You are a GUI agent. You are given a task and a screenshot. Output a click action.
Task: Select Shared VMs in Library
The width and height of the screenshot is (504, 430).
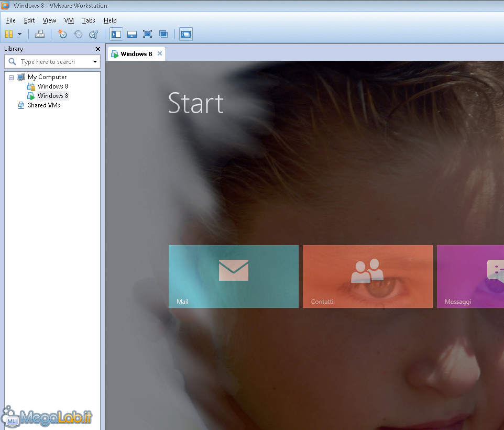tap(43, 105)
